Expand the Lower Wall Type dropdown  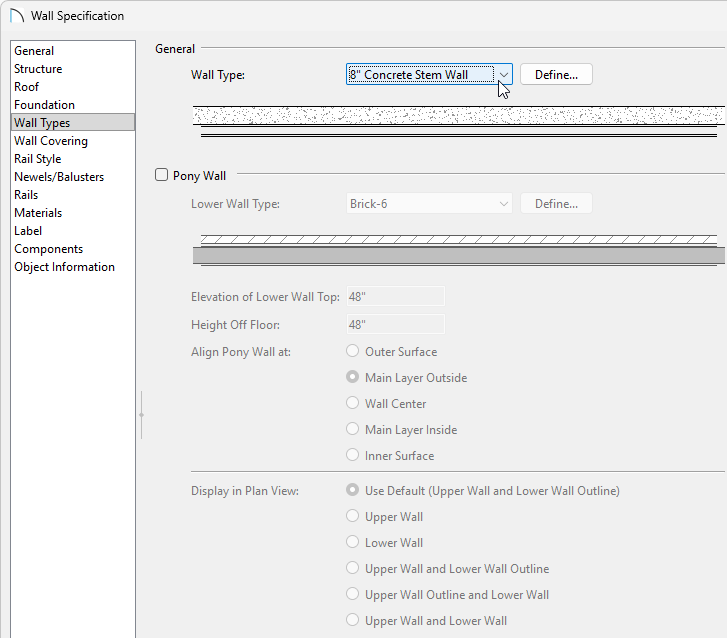pyautogui.click(x=429, y=204)
